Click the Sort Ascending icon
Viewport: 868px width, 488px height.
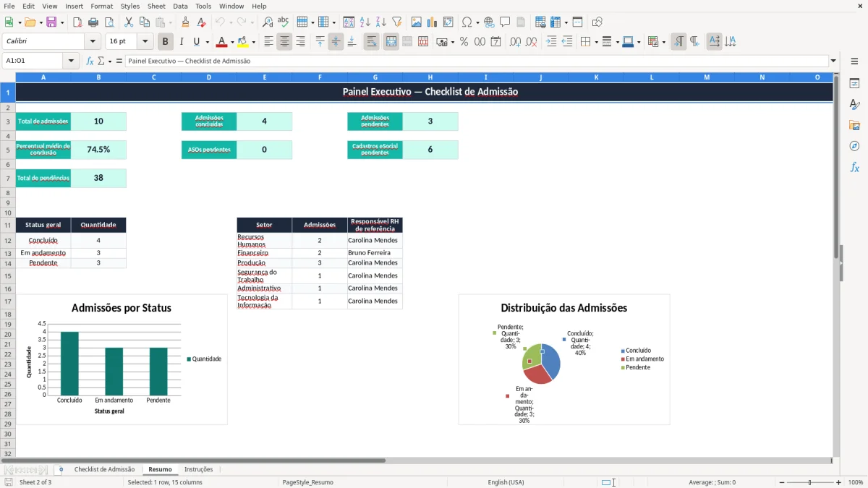tap(365, 22)
